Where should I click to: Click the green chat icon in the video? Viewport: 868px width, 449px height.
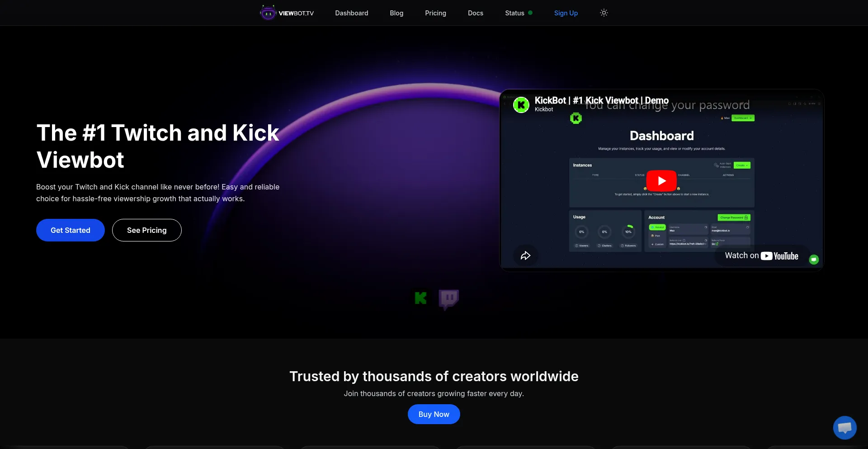[814, 260]
